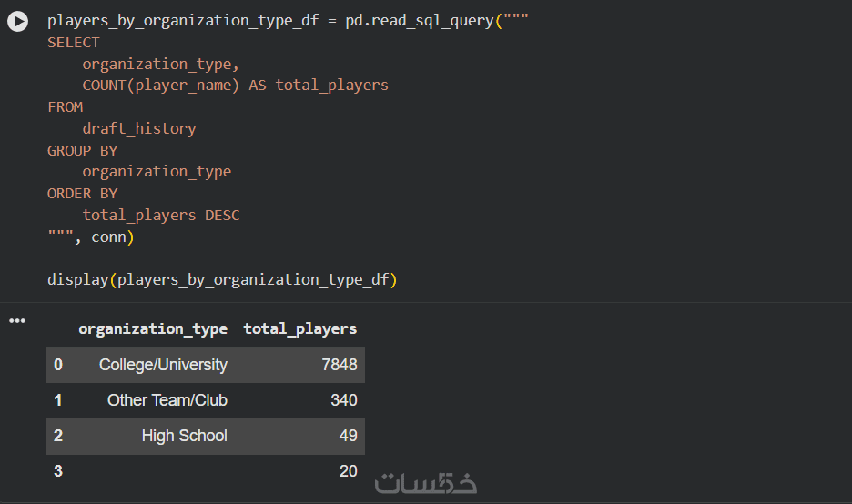Image resolution: width=852 pixels, height=504 pixels.
Task: Click the ORDER BY line in code
Action: point(83,194)
